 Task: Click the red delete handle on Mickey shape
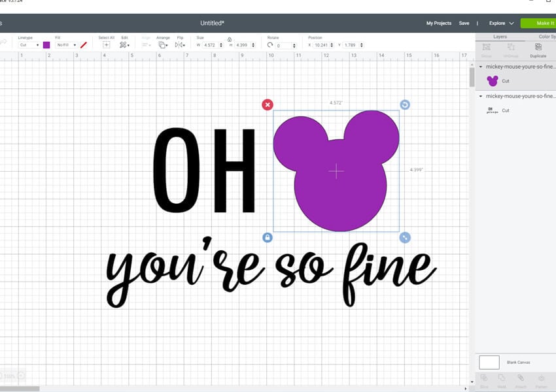[x=268, y=105]
